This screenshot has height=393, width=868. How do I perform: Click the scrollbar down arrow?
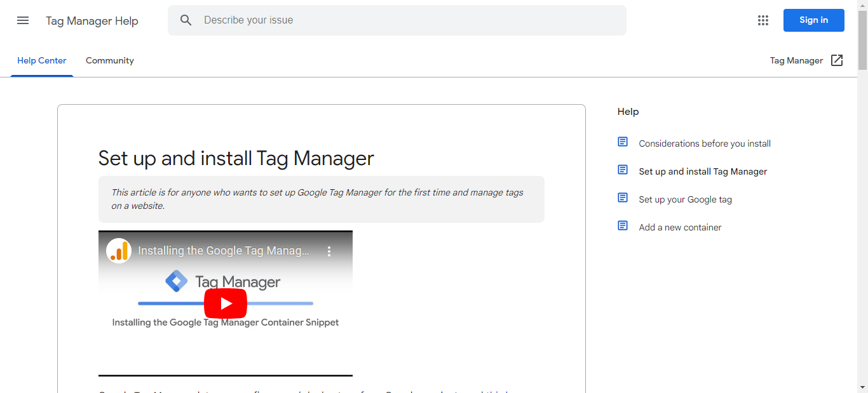pos(862,387)
